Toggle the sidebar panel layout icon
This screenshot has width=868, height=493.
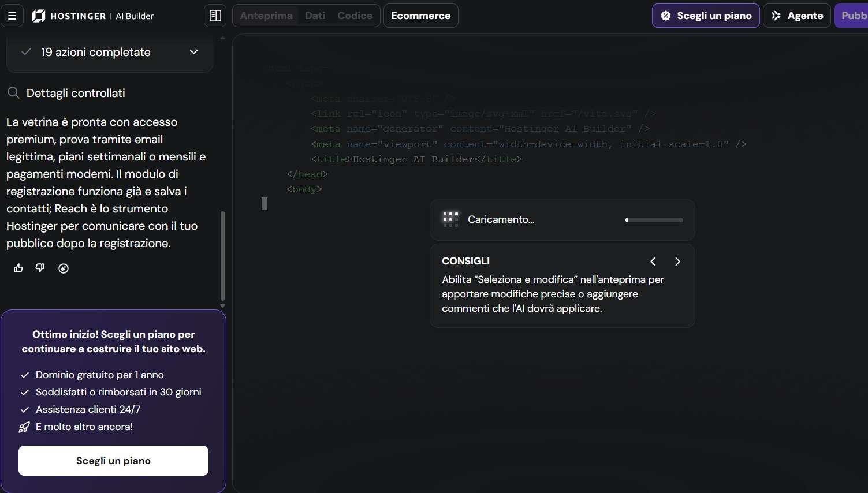click(x=215, y=16)
